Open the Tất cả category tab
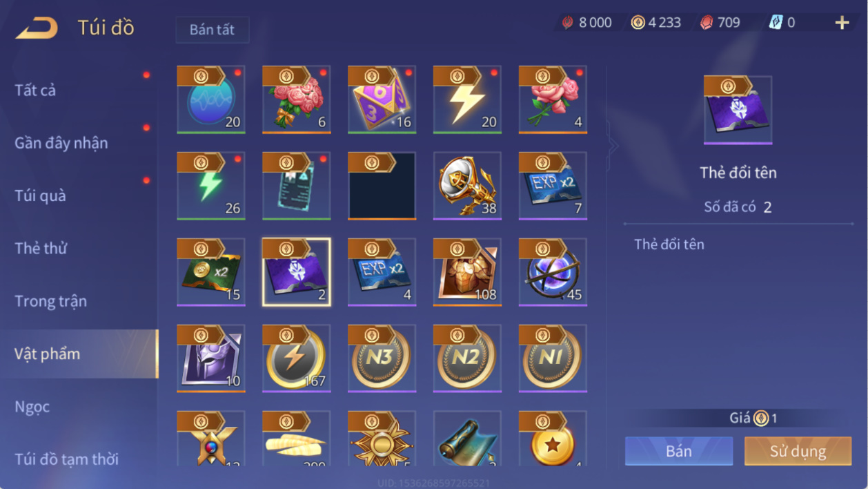Viewport: 868px width, 489px height. (x=35, y=90)
